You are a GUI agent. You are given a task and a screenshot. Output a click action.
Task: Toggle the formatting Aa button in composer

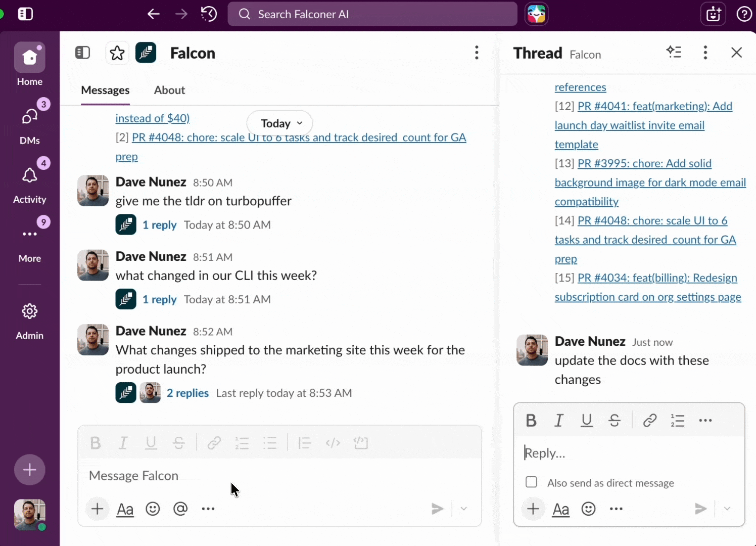125,509
